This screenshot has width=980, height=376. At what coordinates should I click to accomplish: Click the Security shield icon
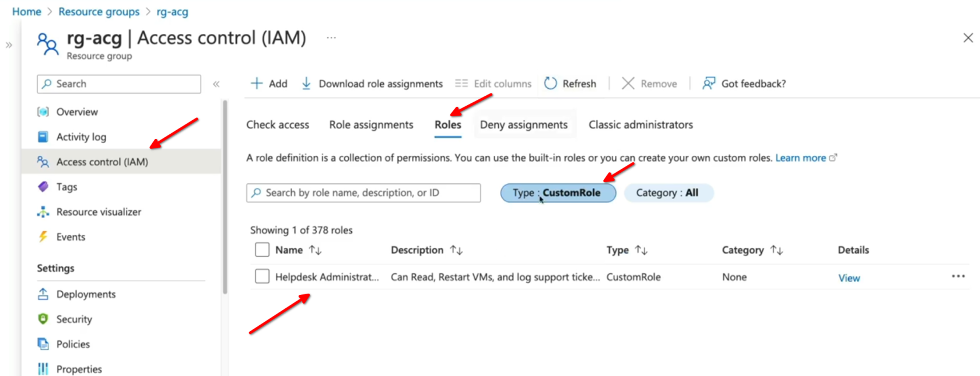43,319
